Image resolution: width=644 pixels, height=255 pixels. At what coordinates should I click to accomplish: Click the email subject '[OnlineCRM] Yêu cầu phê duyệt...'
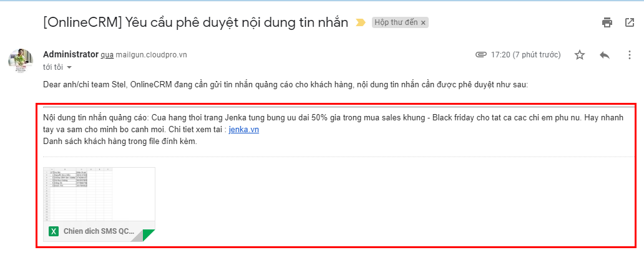[195, 22]
